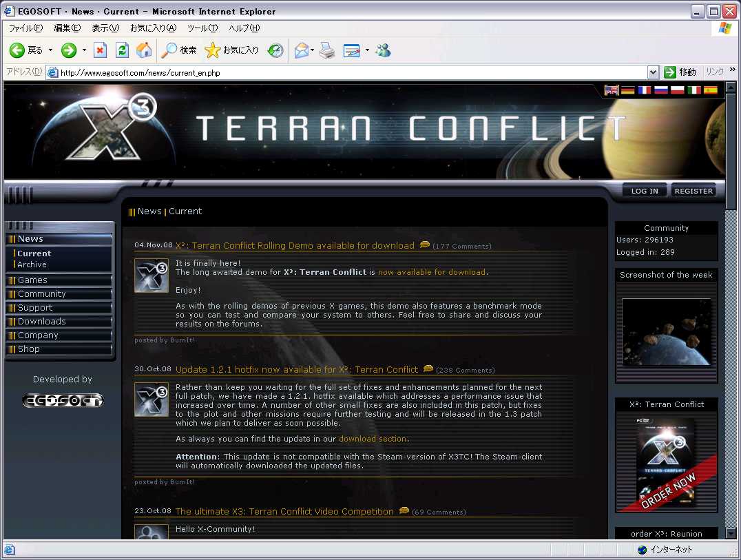741x560 pixels.
Task: Open the Help (ヘルプ) menu
Action: (244, 28)
